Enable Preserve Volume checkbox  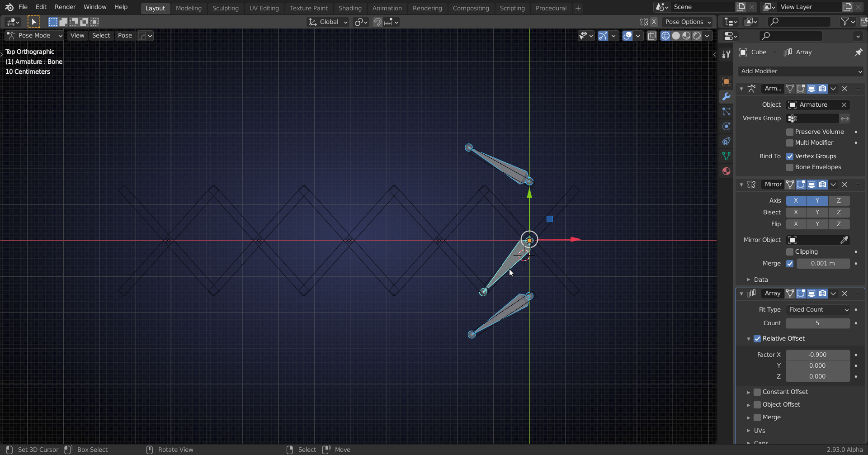pyautogui.click(x=790, y=132)
